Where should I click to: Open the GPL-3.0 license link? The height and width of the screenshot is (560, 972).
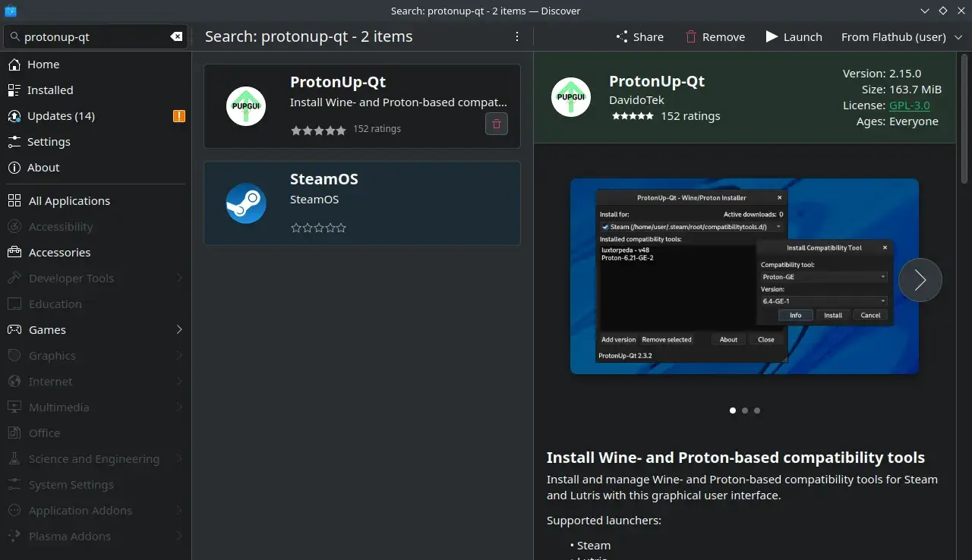click(910, 105)
